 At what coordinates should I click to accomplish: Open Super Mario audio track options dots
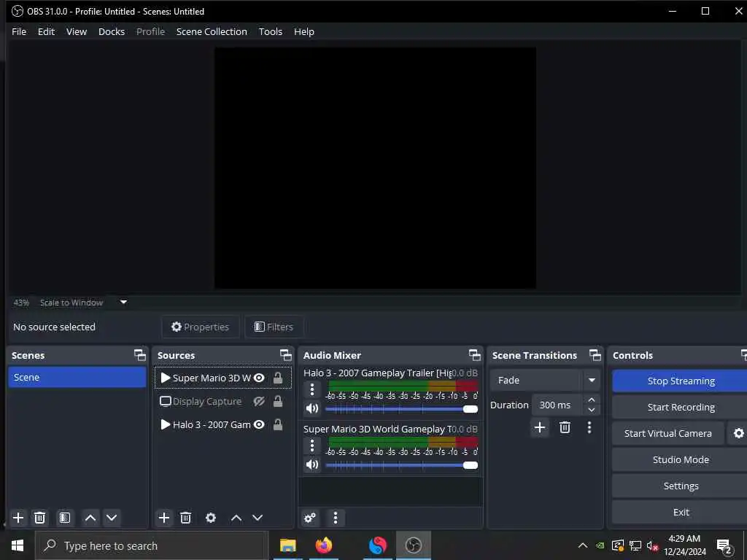point(312,446)
